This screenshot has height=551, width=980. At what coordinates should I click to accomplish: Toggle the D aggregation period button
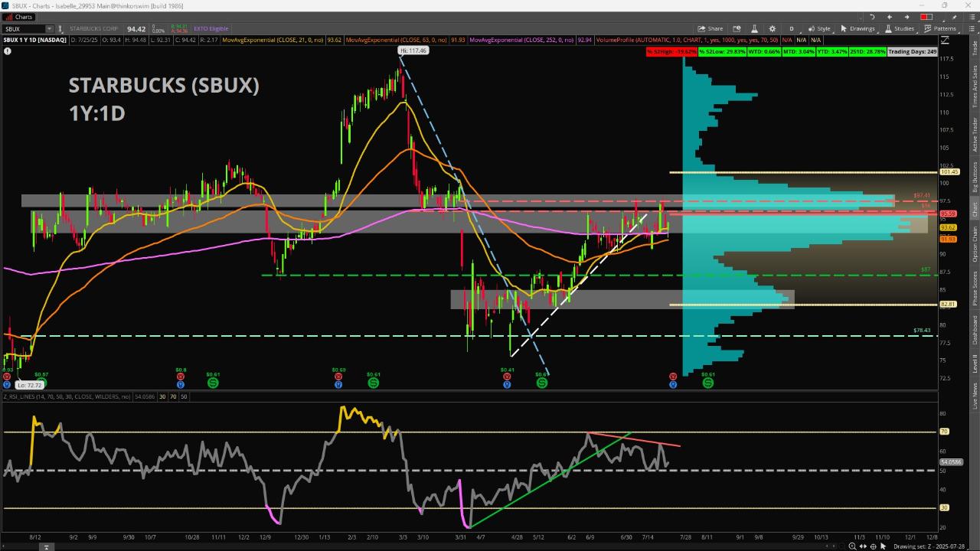click(792, 29)
